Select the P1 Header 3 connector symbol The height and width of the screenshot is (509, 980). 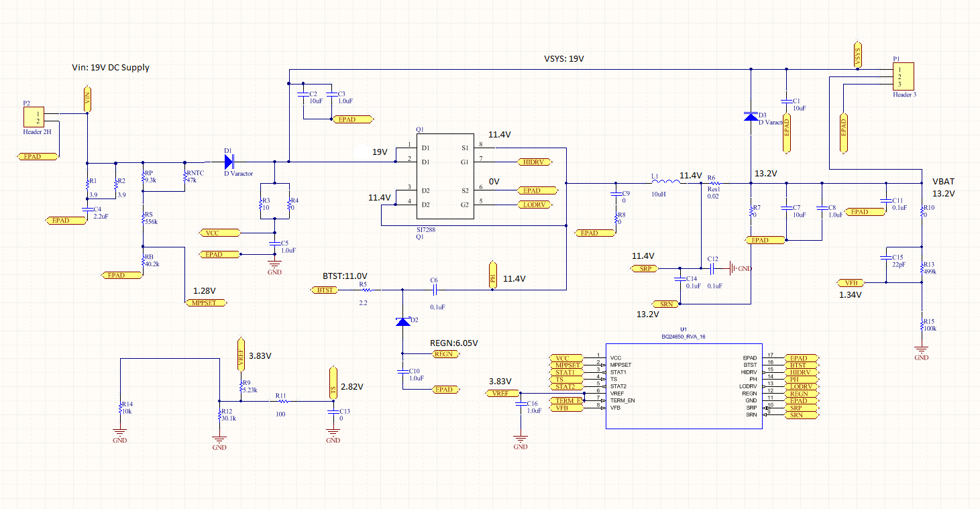click(x=904, y=76)
